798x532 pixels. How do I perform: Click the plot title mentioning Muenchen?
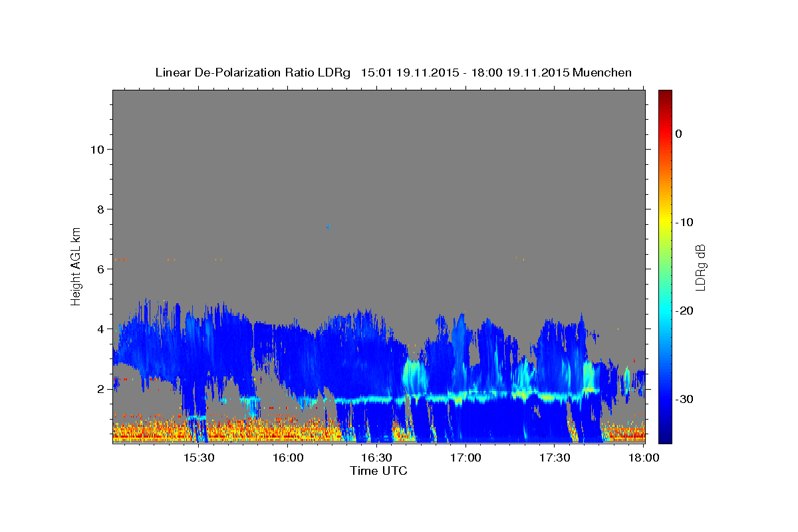(x=393, y=72)
